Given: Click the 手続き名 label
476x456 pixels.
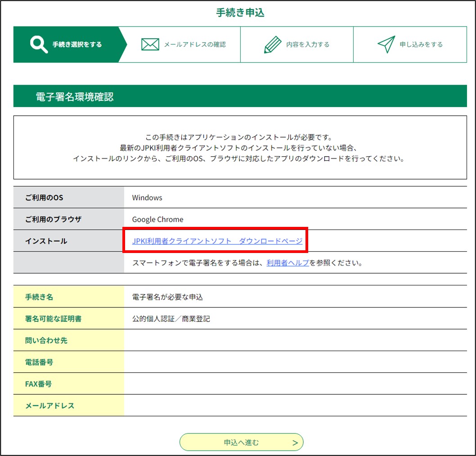Looking at the screenshot, I should point(39,297).
